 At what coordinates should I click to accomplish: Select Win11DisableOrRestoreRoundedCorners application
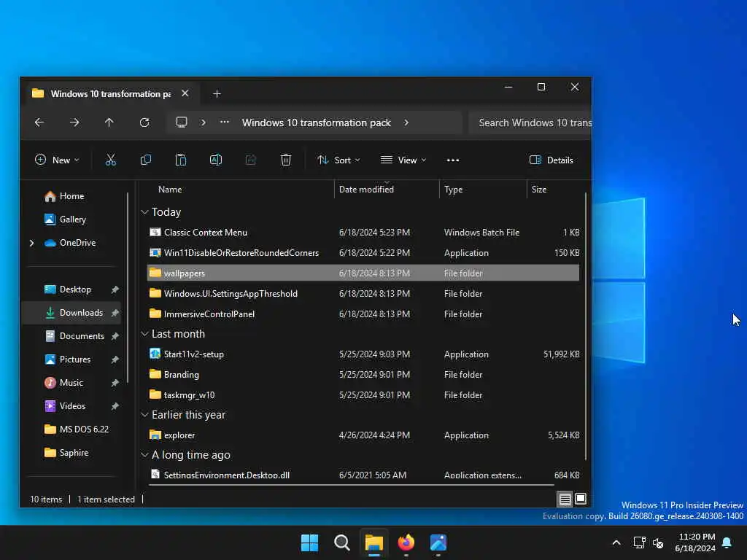click(363, 253)
